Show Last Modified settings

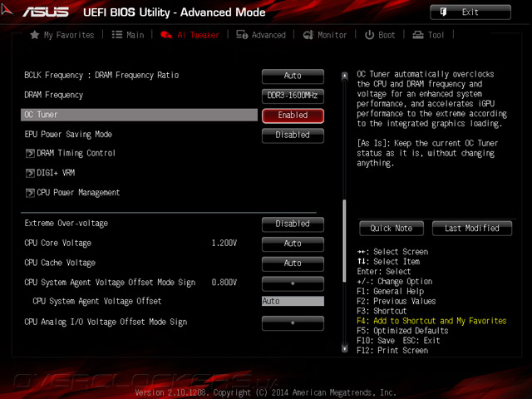click(x=472, y=229)
